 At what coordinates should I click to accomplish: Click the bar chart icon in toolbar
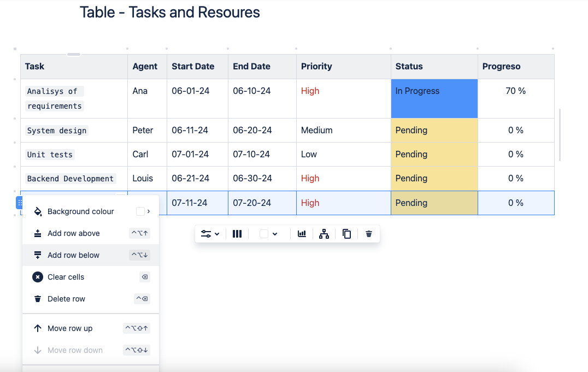tap(302, 234)
